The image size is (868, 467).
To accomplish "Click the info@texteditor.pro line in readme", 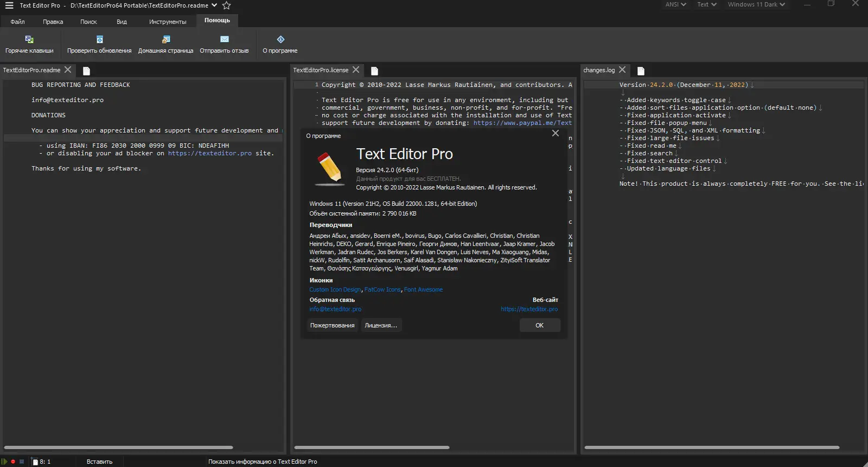I will (x=67, y=100).
